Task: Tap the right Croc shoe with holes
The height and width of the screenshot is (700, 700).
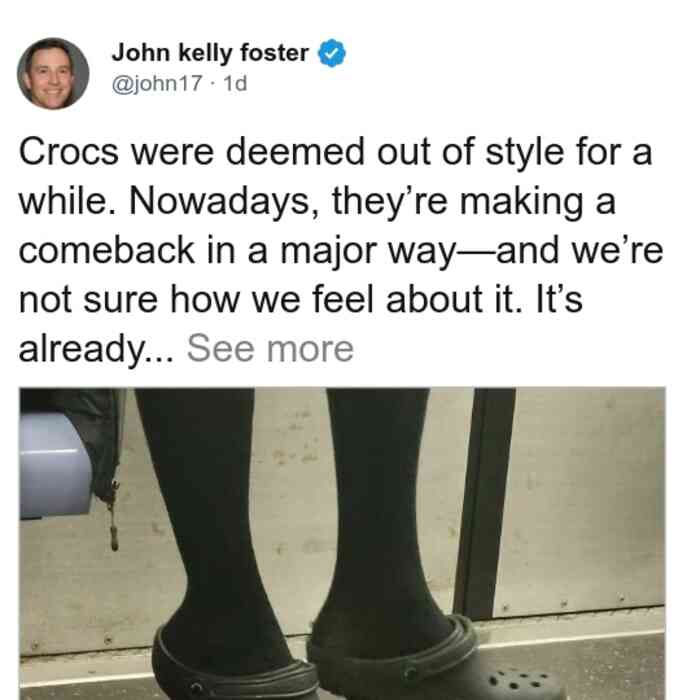Action: click(x=435, y=659)
